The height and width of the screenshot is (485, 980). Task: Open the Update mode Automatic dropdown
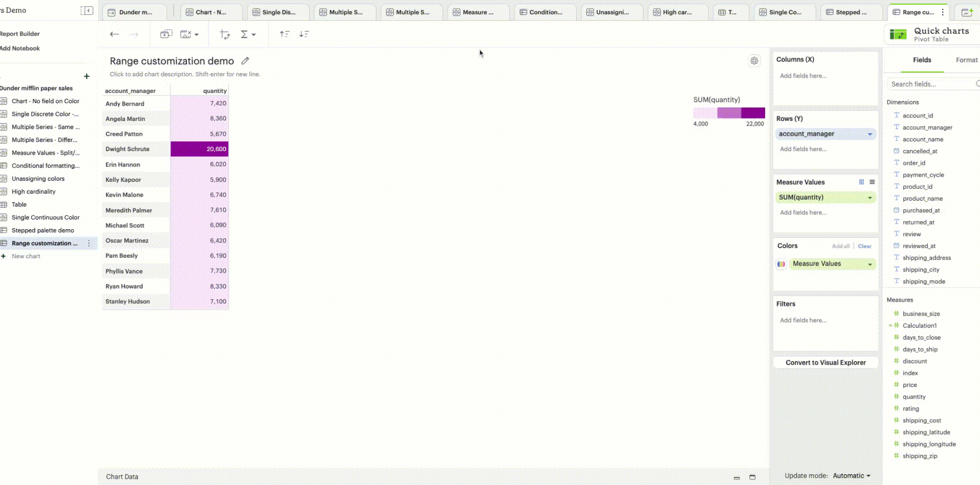point(851,476)
